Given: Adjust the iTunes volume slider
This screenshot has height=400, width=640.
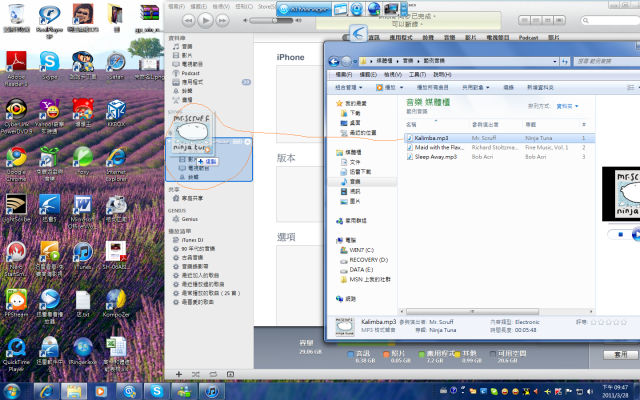Looking at the screenshot, I should pos(271,20).
